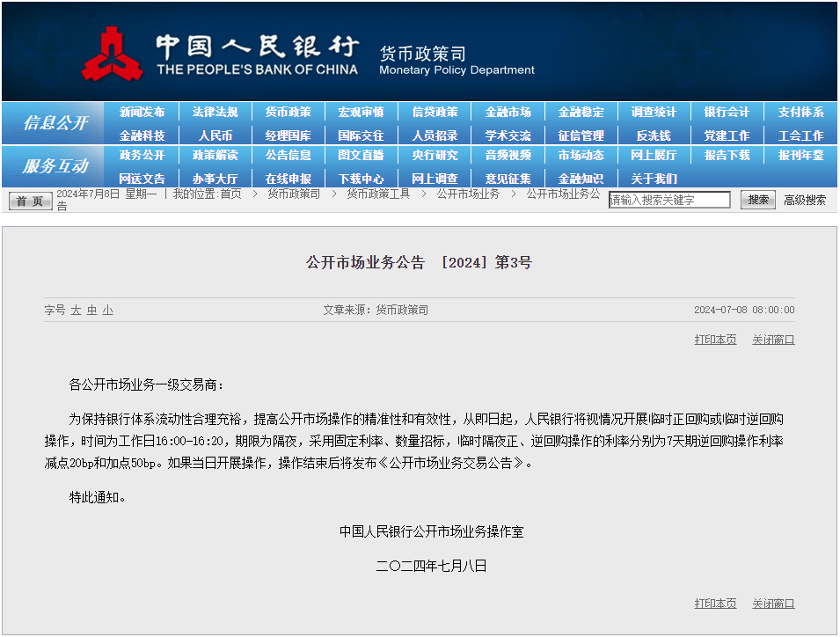The height and width of the screenshot is (637, 840).
Task: Set font size to 大 (large)
Action: pos(76,311)
